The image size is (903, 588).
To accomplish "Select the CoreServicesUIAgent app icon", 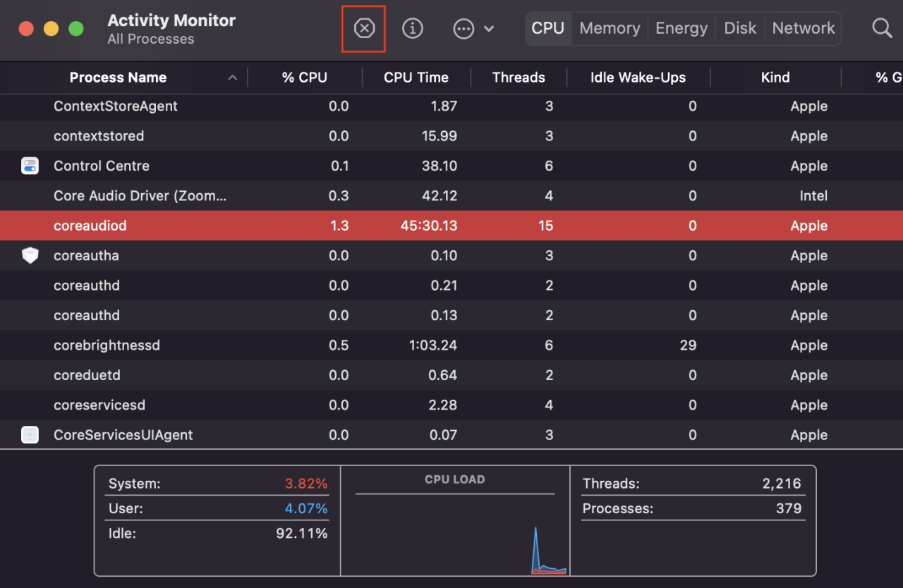I will click(x=30, y=435).
